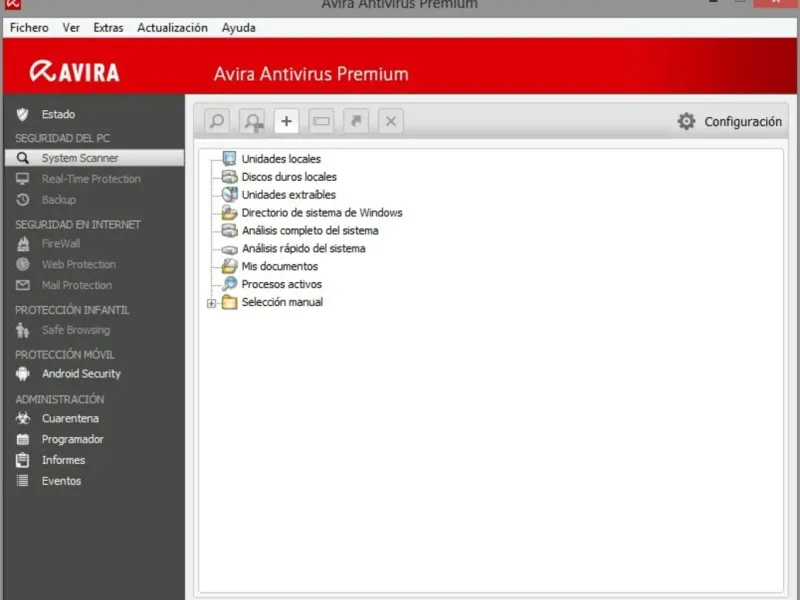Click the magnifier icon beside System Scanner

pyautogui.click(x=22, y=158)
